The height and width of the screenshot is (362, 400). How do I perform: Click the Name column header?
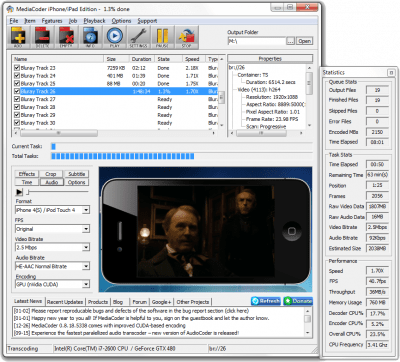click(58, 59)
